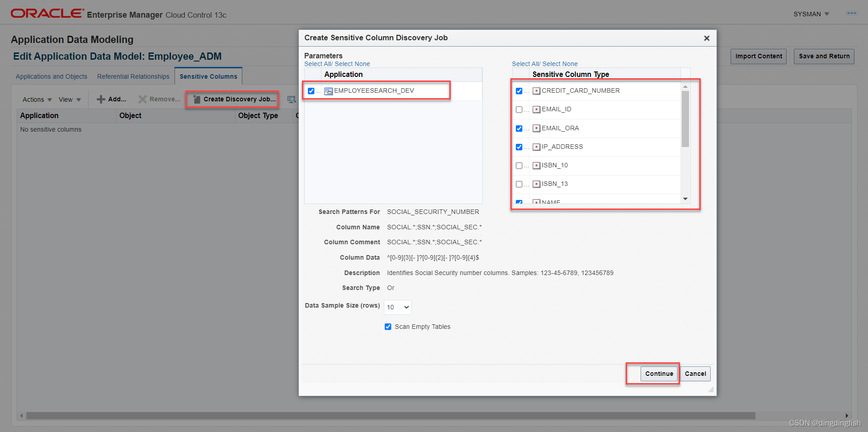Click the EMPLOYEESEARCH_DEV application icon
The image size is (868, 432).
(329, 91)
